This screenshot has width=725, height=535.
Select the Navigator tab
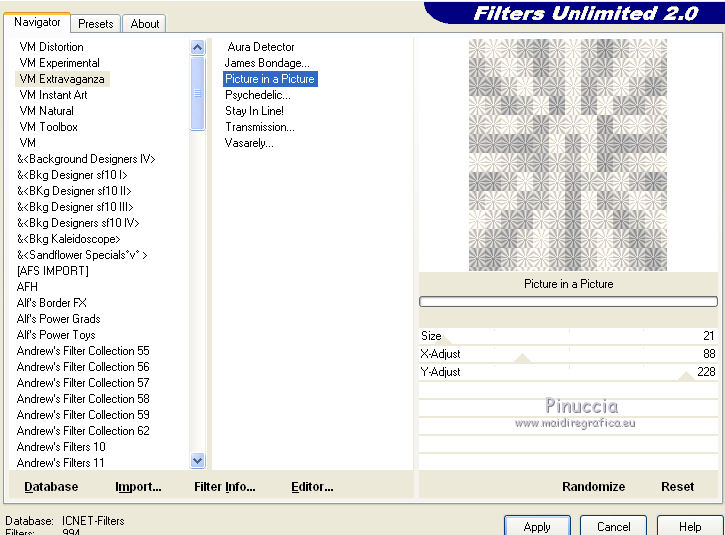(x=37, y=22)
